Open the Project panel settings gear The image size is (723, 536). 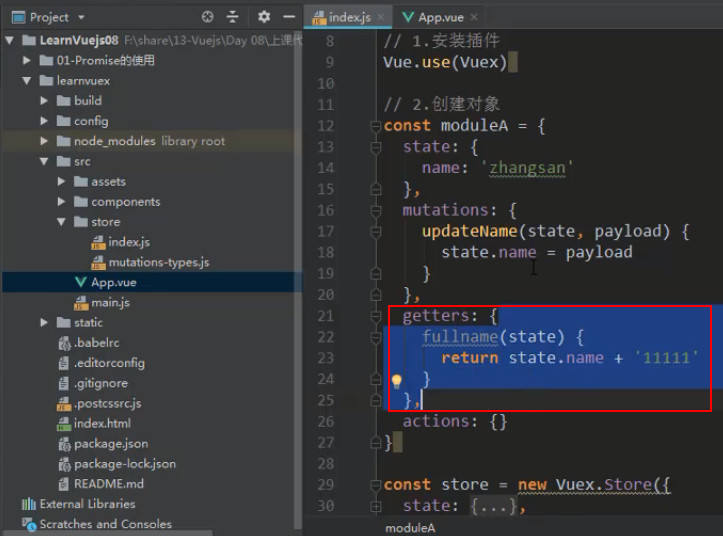tap(264, 17)
